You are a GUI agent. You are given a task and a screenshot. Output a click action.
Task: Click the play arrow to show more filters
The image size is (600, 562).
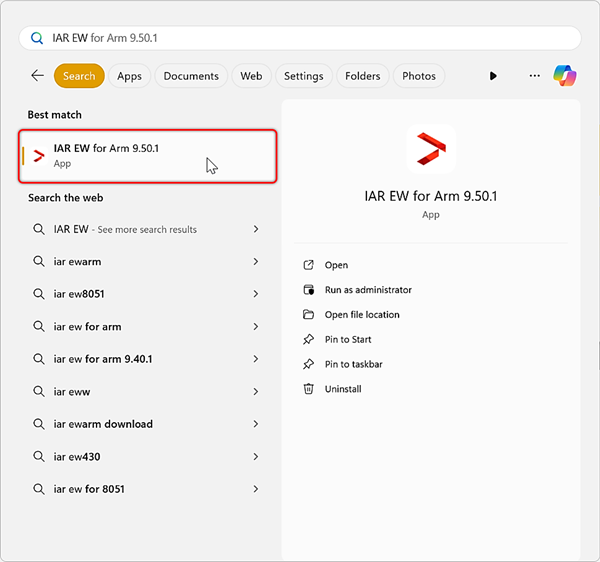pyautogui.click(x=493, y=76)
